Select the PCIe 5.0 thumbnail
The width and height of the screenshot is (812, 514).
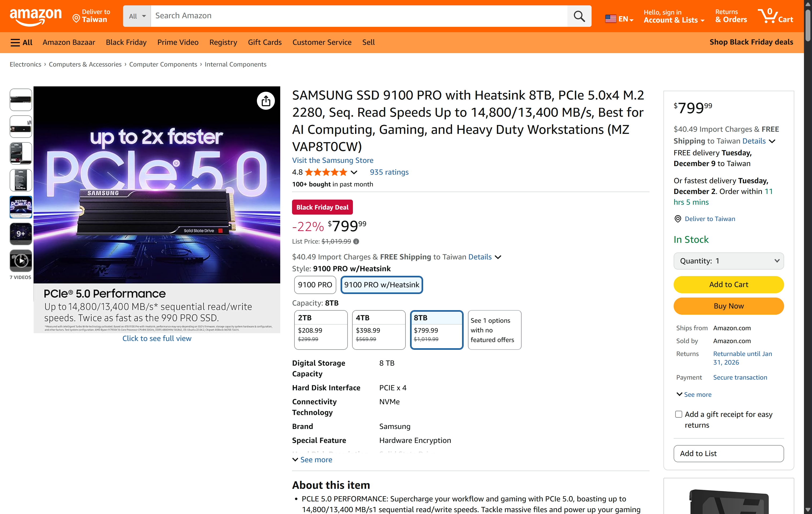21,207
